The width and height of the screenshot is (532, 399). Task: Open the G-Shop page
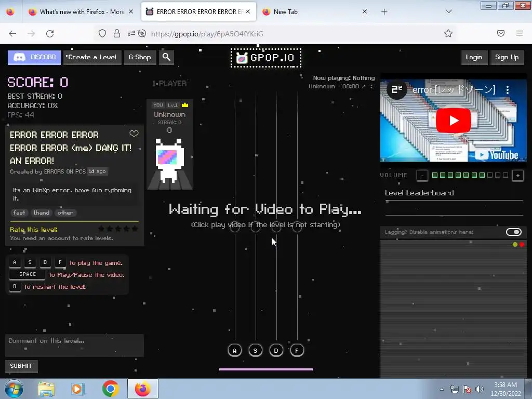pyautogui.click(x=140, y=57)
